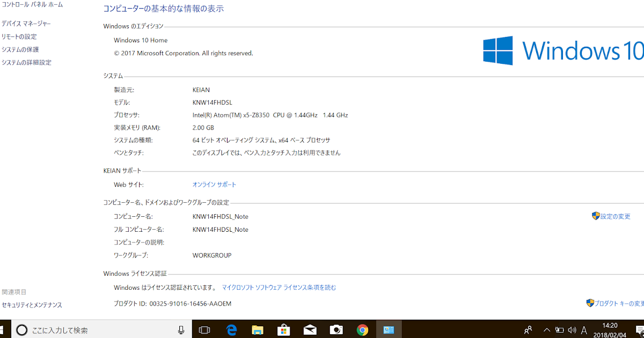Click the manufacturer value KEIAN
Image resolution: width=644 pixels, height=338 pixels.
point(201,90)
